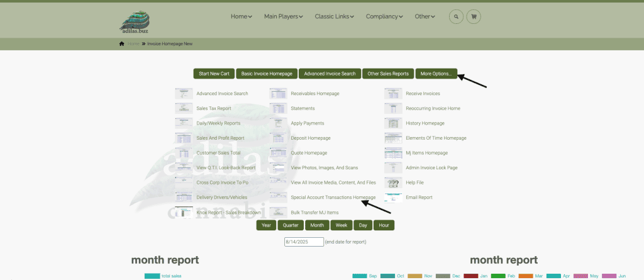Expand the Other dropdown menu
The height and width of the screenshot is (280, 644).
coord(425,16)
